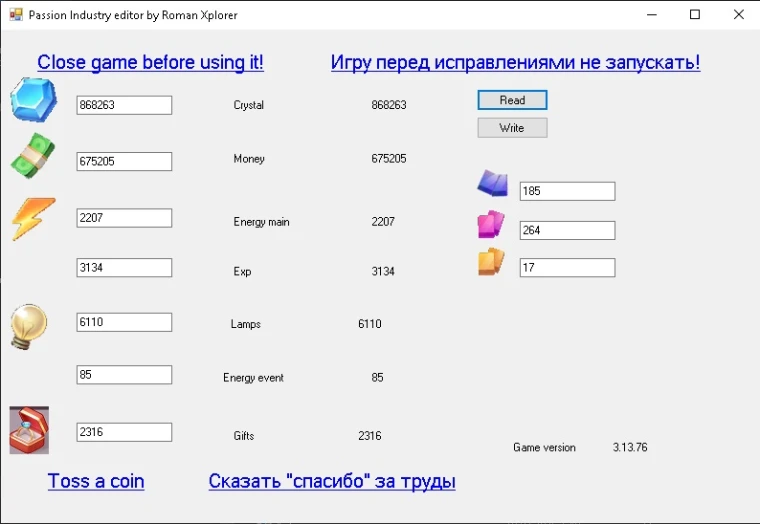This screenshot has height=524, width=760.
Task: Open the Toss a coin link
Action: click(96, 481)
